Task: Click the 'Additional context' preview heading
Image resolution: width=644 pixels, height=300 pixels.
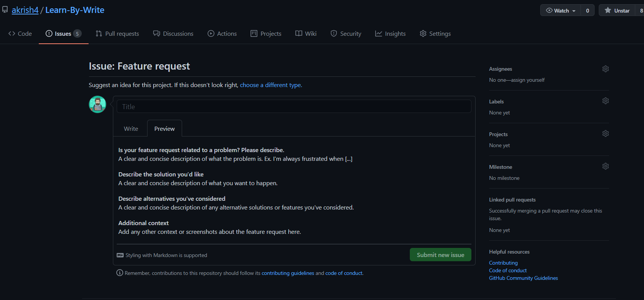Action: click(143, 223)
